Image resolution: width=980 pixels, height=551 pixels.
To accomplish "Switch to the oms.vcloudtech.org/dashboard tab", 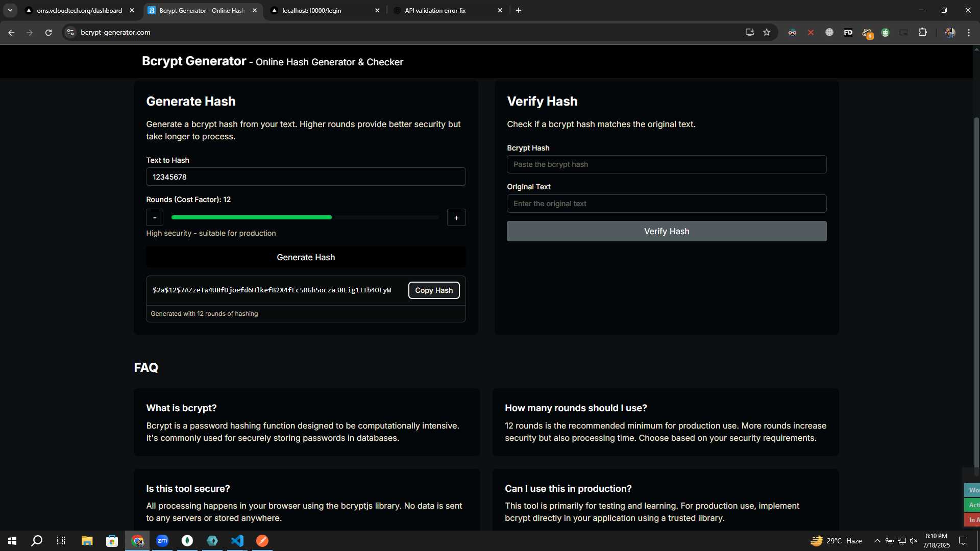I will 79,10.
